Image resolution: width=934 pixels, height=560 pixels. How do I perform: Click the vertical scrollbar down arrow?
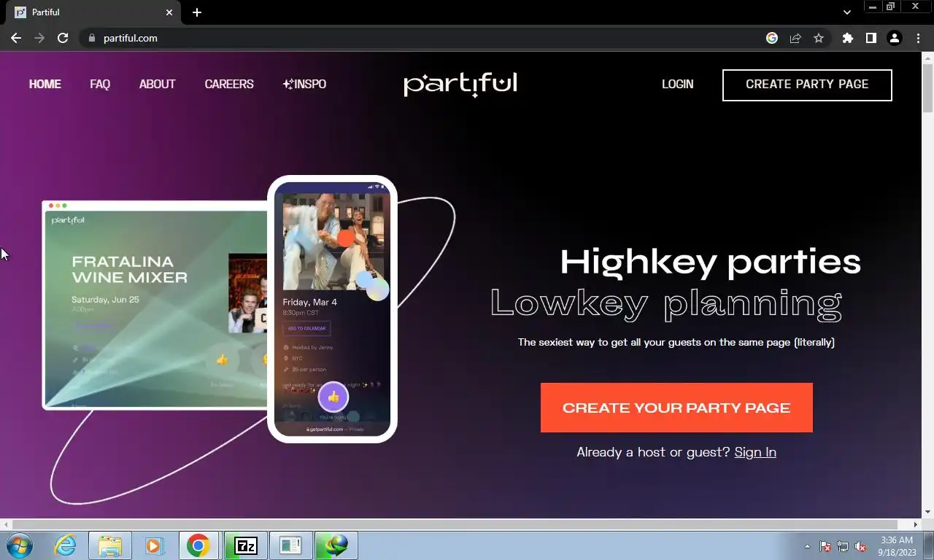927,512
